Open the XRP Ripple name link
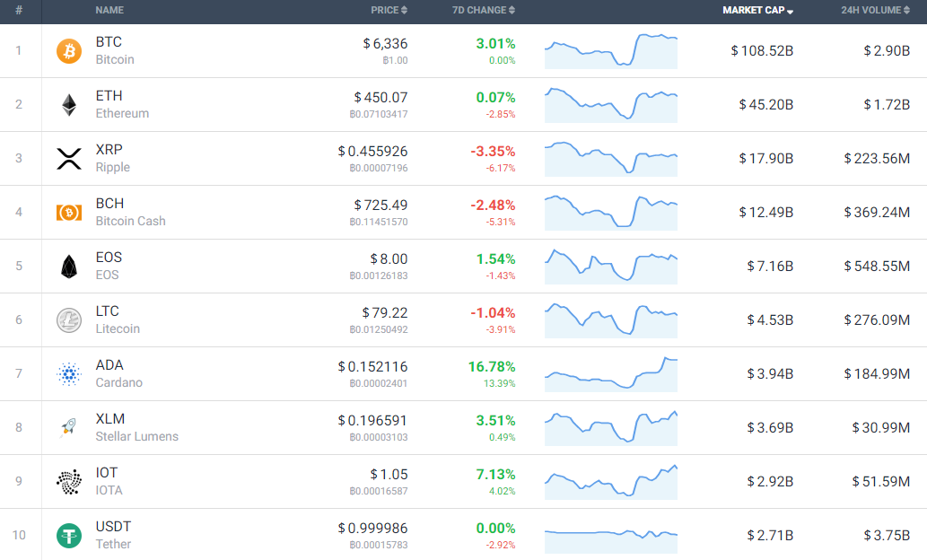The width and height of the screenshot is (927, 560). coord(112,158)
